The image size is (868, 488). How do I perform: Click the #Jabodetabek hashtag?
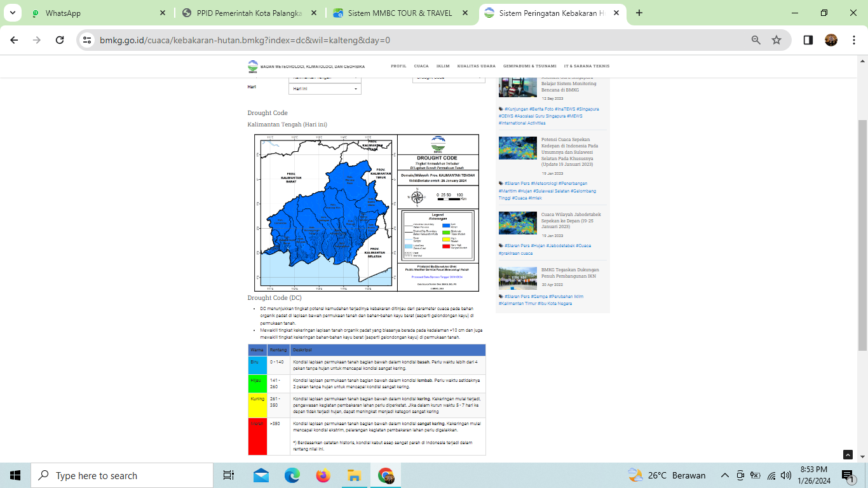562,246
